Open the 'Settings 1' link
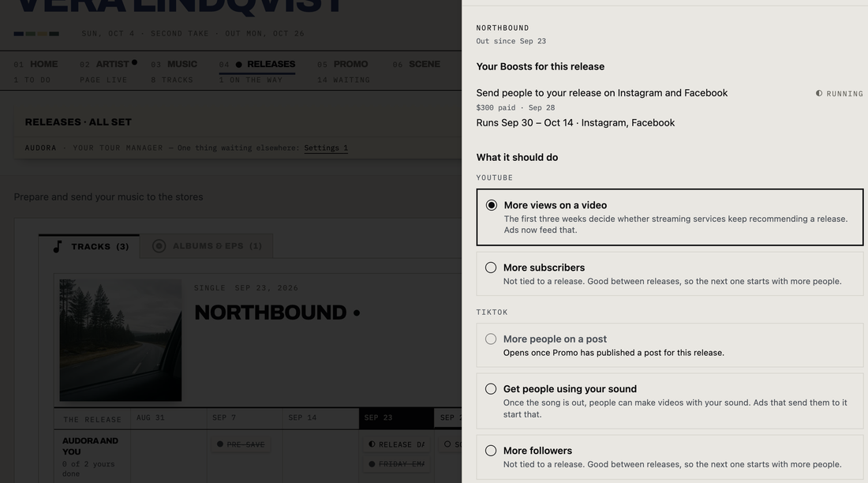Viewport: 868px width, 483px height. click(x=325, y=148)
